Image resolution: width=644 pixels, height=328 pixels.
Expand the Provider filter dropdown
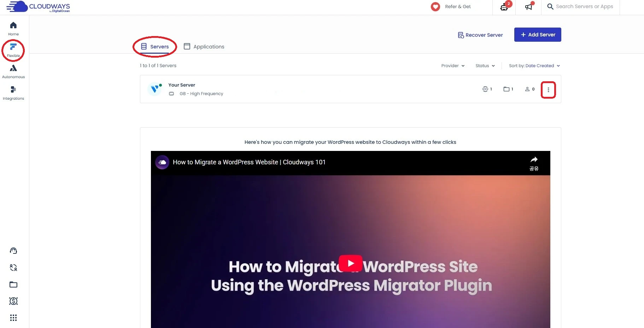click(x=453, y=66)
